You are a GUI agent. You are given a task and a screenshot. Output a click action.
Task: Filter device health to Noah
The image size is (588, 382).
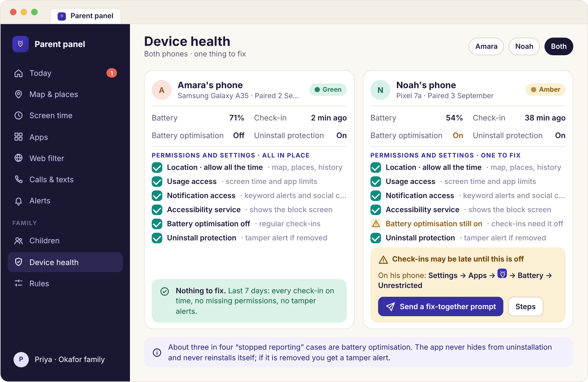click(x=524, y=46)
